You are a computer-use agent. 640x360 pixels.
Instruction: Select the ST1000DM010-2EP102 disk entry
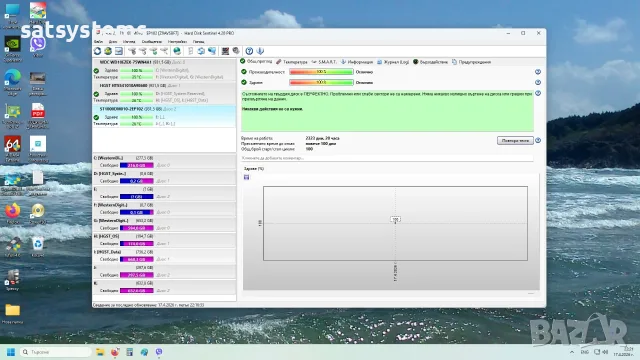pos(164,116)
